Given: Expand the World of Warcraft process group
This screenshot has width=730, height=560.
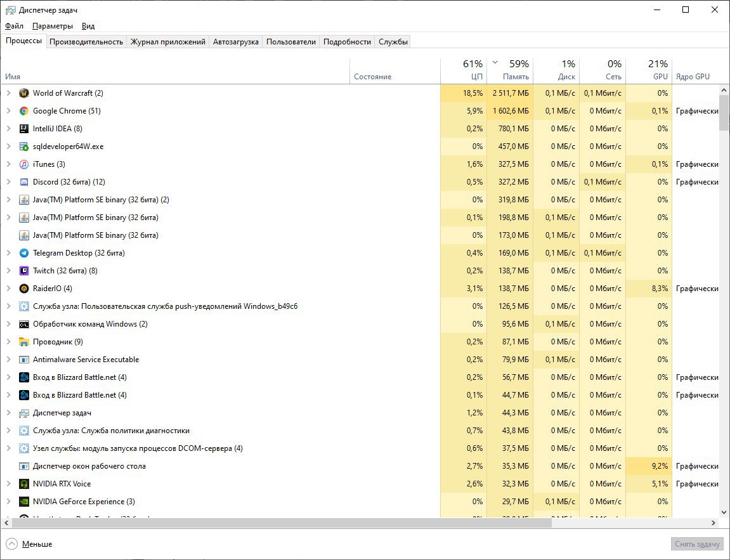Looking at the screenshot, I should tap(8, 93).
